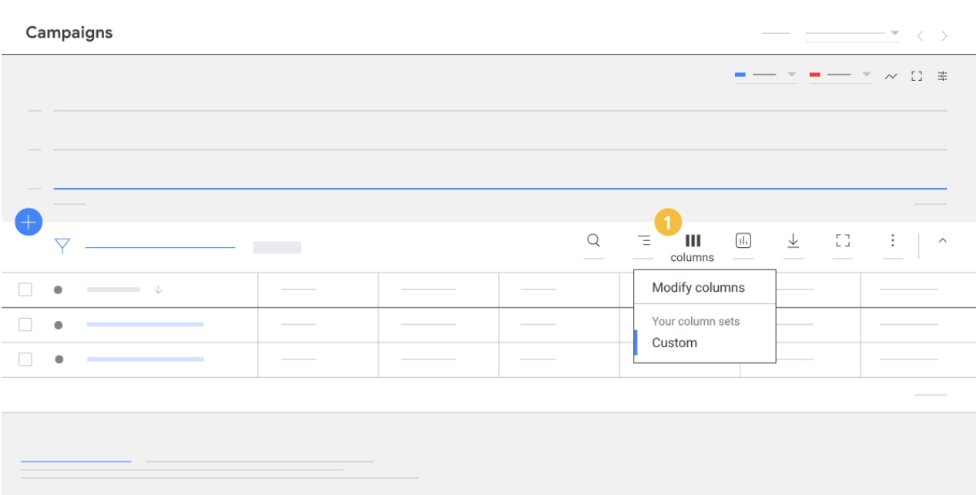This screenshot has height=495, width=980.
Task: Click the columns icon
Action: [x=693, y=241]
